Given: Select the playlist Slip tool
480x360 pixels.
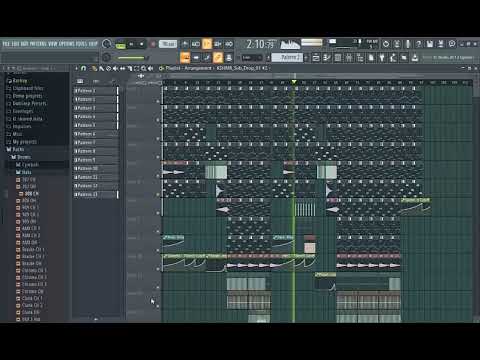Looking at the screenshot, I should click(x=122, y=68).
